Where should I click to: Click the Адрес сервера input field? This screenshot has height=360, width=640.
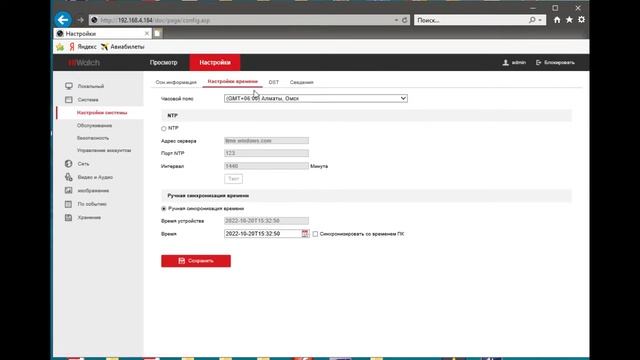click(x=266, y=140)
